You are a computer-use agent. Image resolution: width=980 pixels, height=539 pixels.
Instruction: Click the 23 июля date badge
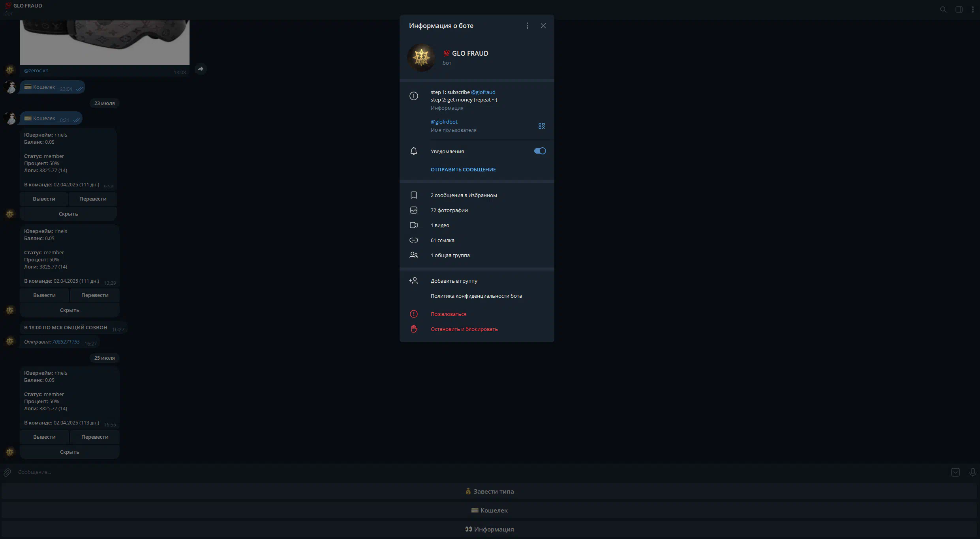(x=105, y=103)
